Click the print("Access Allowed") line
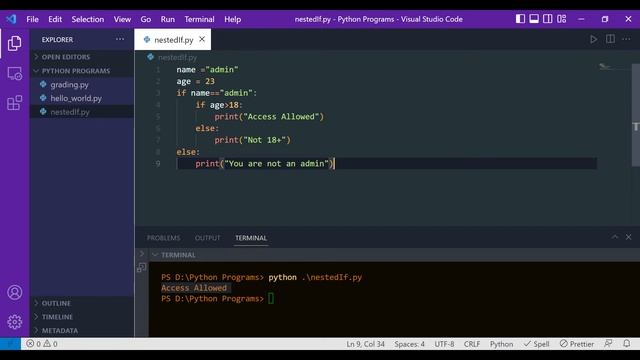This screenshot has height=360, width=640. (269, 116)
